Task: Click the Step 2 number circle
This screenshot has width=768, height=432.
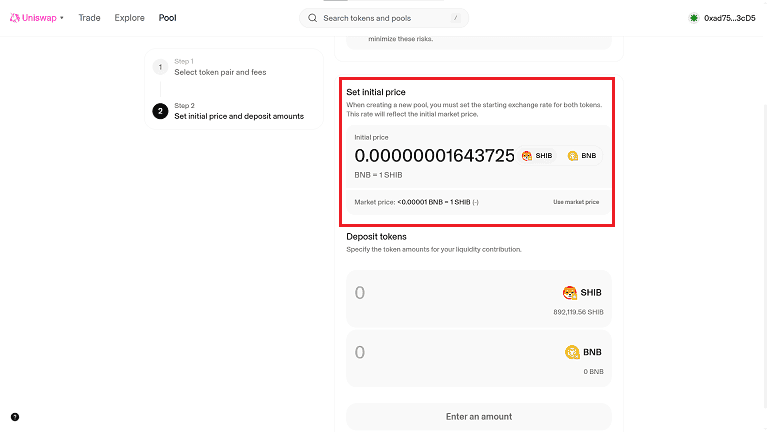Action: coord(160,111)
